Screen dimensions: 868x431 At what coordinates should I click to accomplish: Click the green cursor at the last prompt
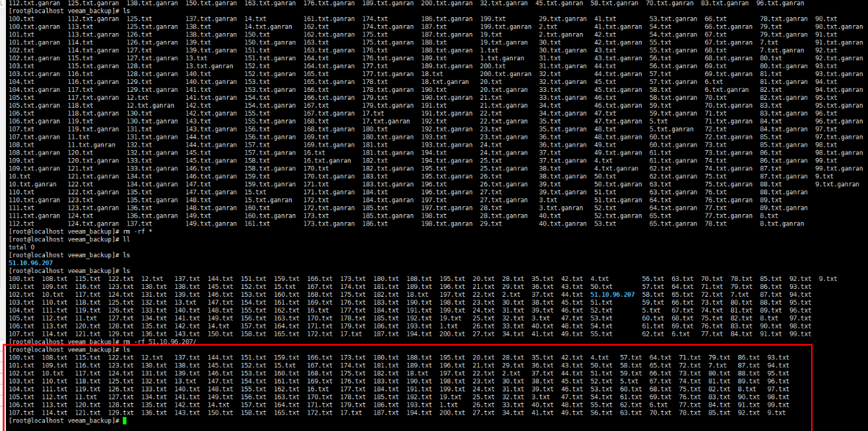click(x=124, y=420)
